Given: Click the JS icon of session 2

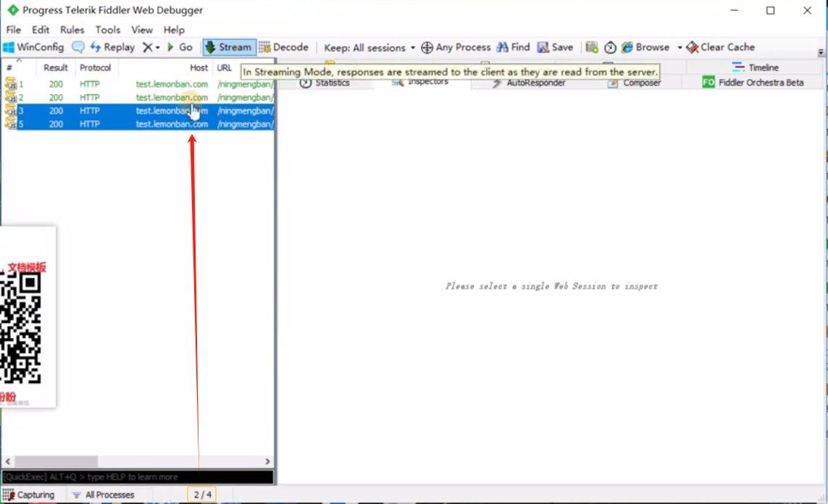Looking at the screenshot, I should click(11, 96).
